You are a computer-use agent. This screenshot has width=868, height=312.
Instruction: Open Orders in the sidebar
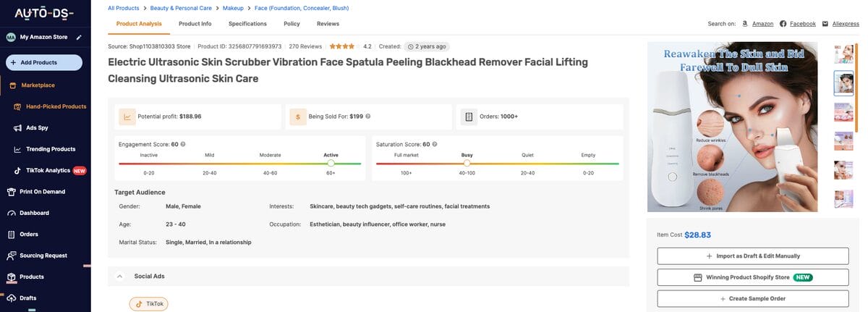point(29,234)
